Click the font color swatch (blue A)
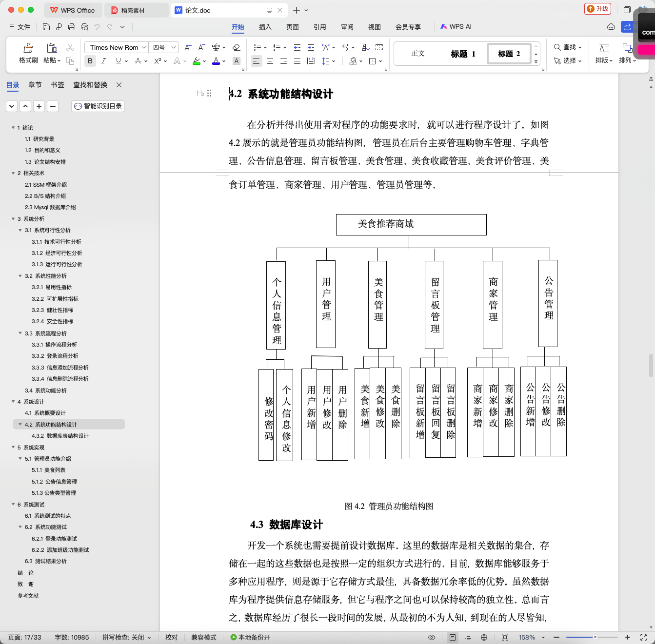 point(216,61)
